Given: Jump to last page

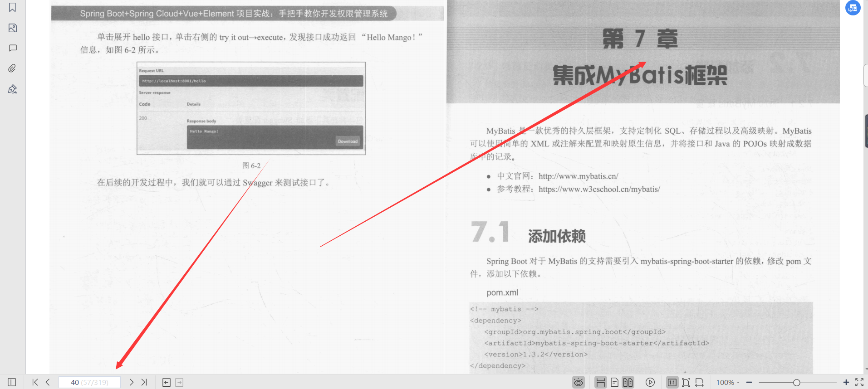Looking at the screenshot, I should pos(144,382).
